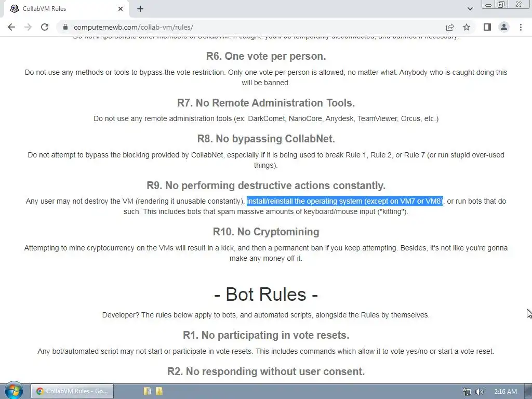Click 'Do not attempt to bypass' paragraph
The width and height of the screenshot is (532, 399).
click(x=266, y=160)
